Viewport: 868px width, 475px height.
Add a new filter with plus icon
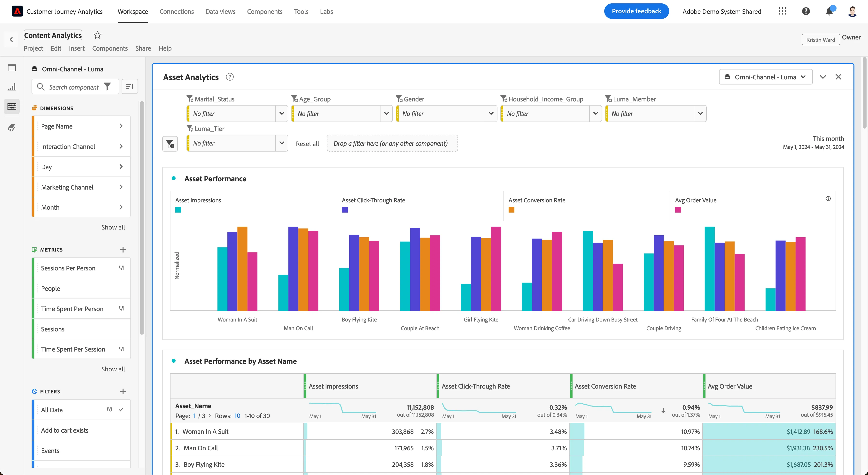(123, 391)
